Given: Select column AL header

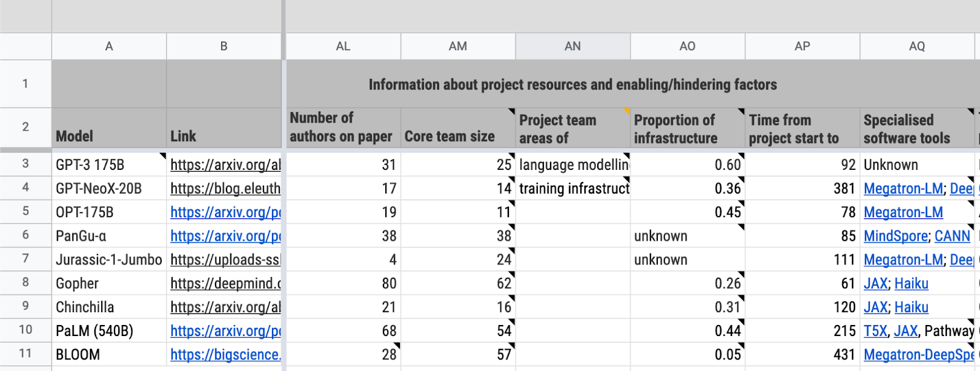Looking at the screenshot, I should tap(343, 46).
